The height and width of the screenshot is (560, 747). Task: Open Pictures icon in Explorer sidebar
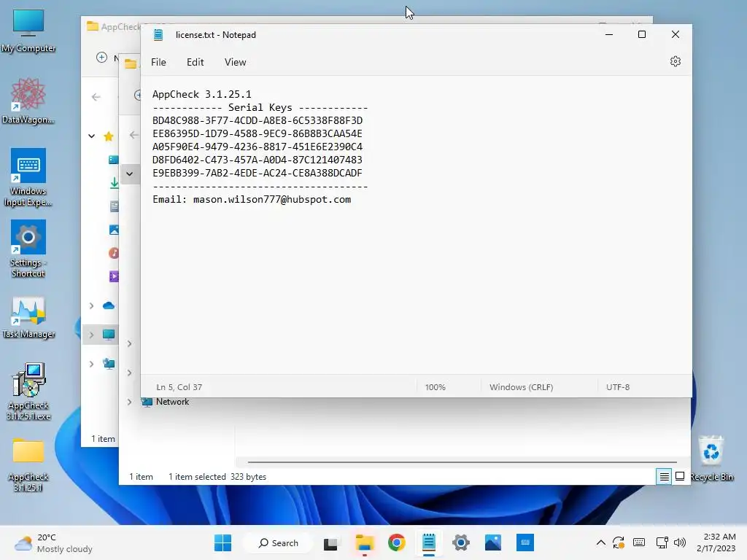(x=114, y=230)
